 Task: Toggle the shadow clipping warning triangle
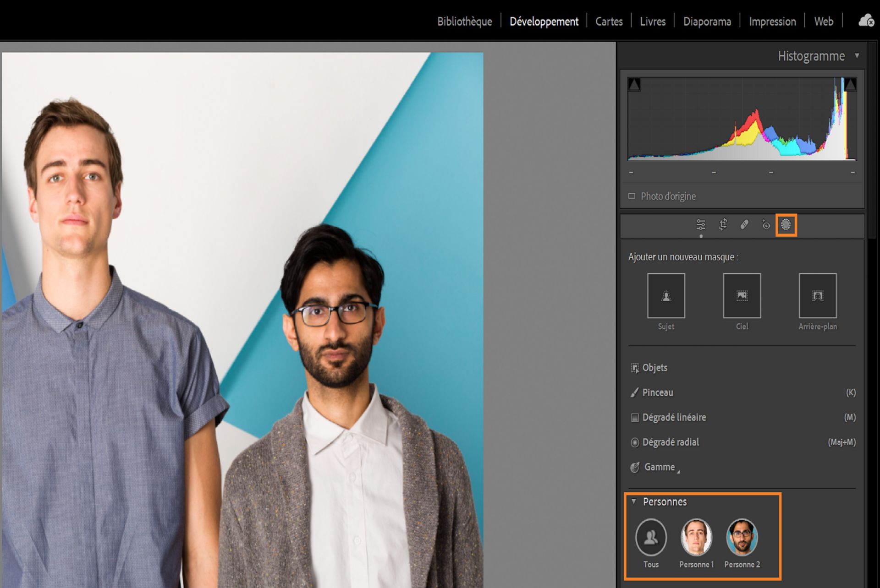(x=634, y=83)
